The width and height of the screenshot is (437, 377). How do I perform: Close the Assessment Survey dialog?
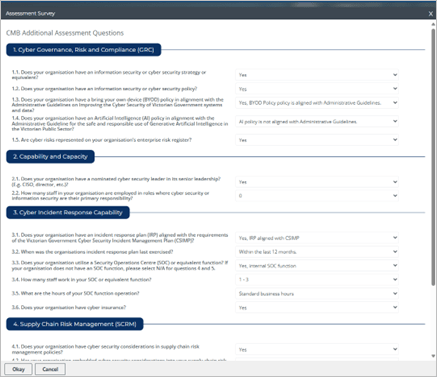click(430, 14)
